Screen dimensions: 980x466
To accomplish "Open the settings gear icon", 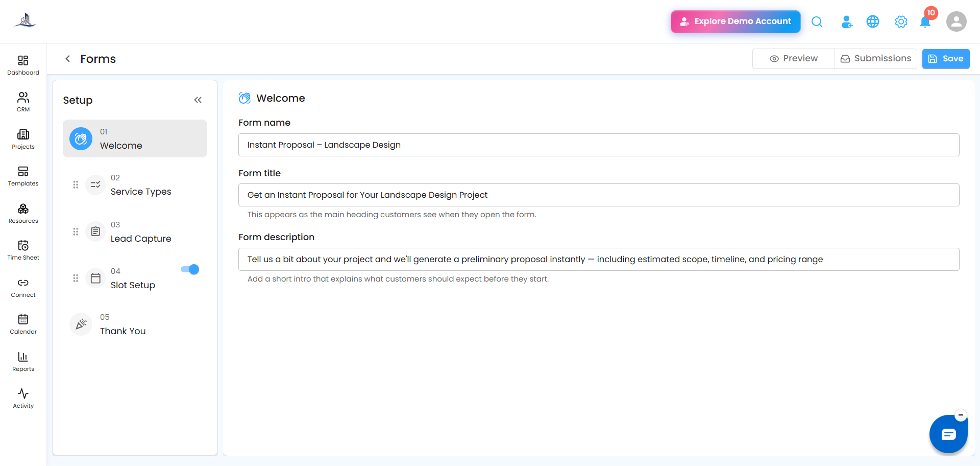I will pyautogui.click(x=901, y=22).
